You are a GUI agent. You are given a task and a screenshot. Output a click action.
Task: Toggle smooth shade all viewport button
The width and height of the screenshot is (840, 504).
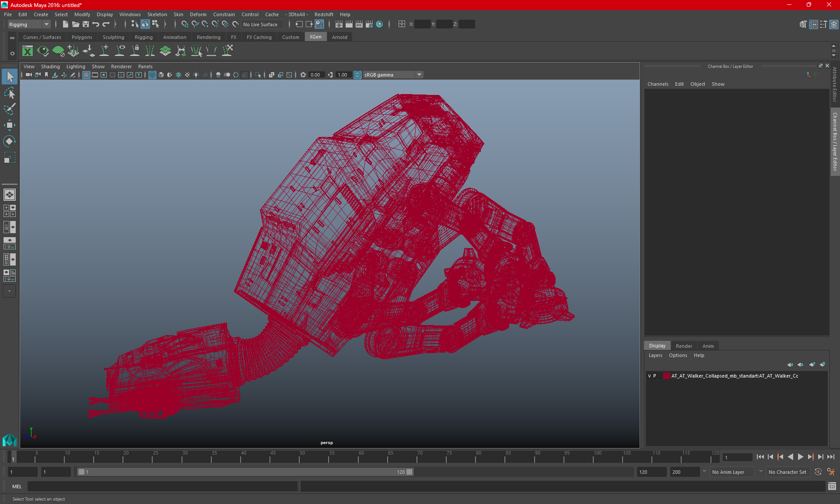pyautogui.click(x=161, y=75)
